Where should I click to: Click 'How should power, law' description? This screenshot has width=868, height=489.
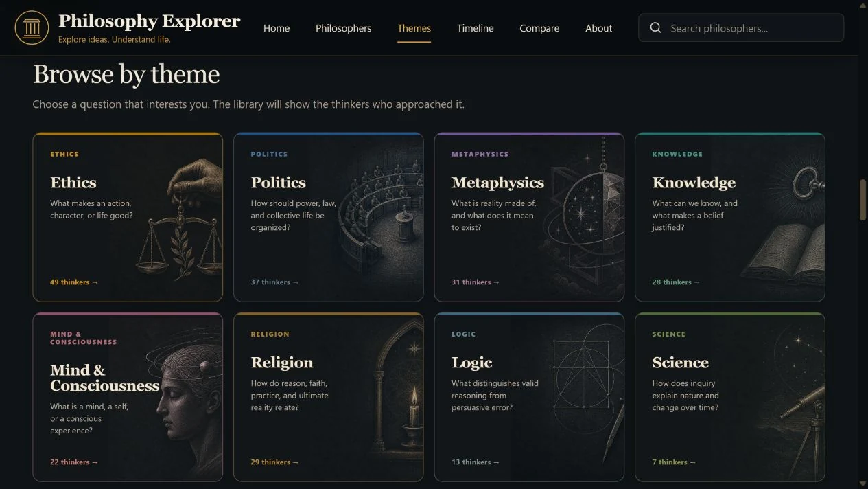293,215
